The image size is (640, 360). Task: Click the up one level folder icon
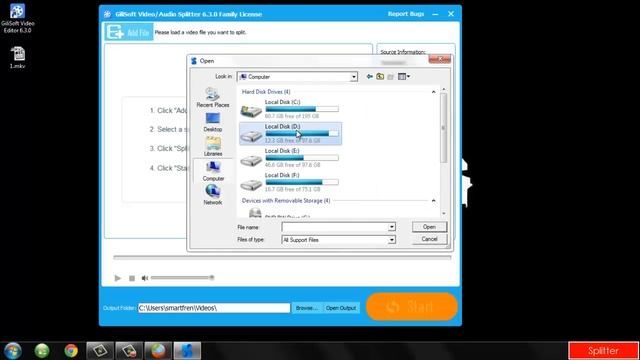click(x=380, y=76)
